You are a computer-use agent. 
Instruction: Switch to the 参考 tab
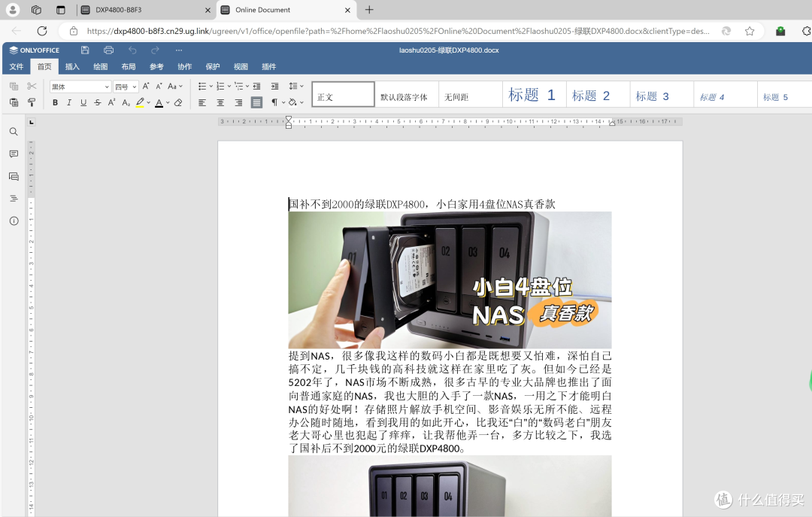[x=156, y=66]
